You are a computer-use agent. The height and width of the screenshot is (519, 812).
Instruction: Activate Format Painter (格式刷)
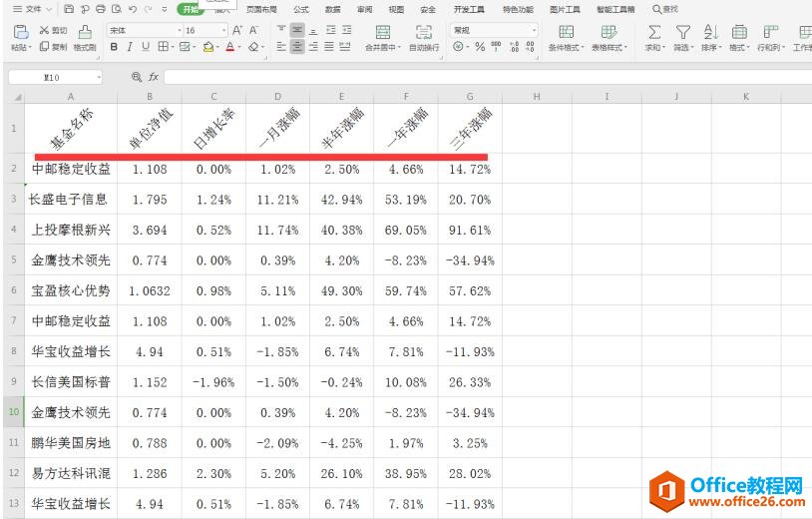(x=85, y=37)
